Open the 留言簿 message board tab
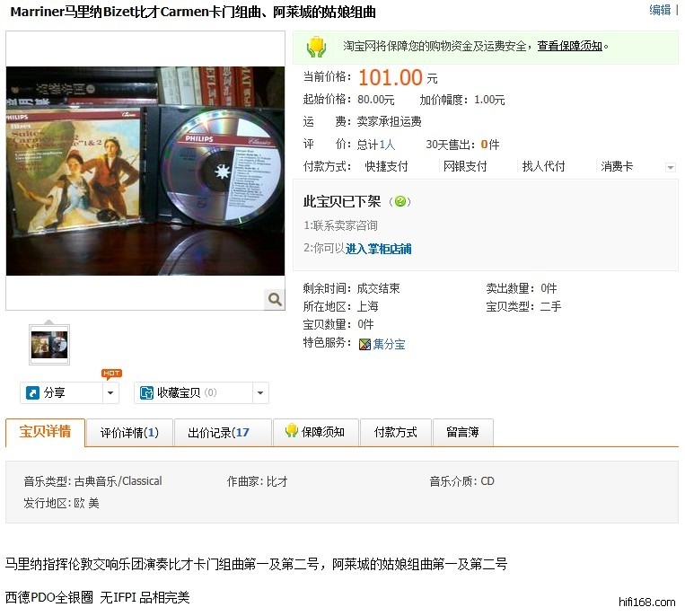 point(463,433)
